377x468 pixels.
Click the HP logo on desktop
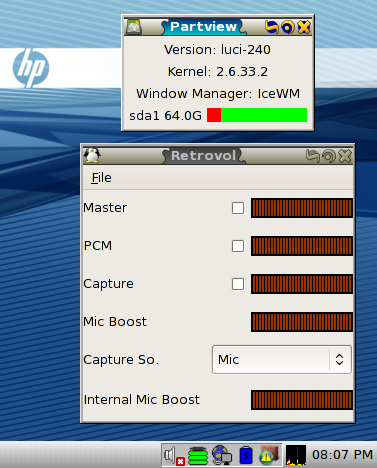pos(31,68)
